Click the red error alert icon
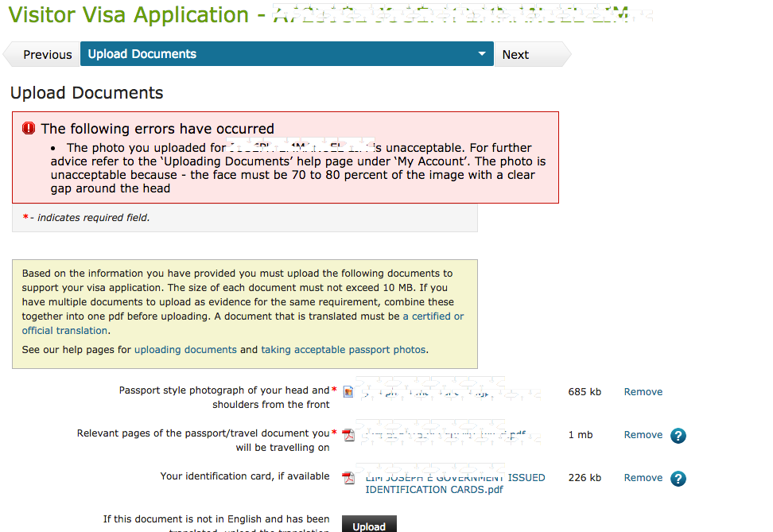The height and width of the screenshot is (532, 773). coord(29,128)
